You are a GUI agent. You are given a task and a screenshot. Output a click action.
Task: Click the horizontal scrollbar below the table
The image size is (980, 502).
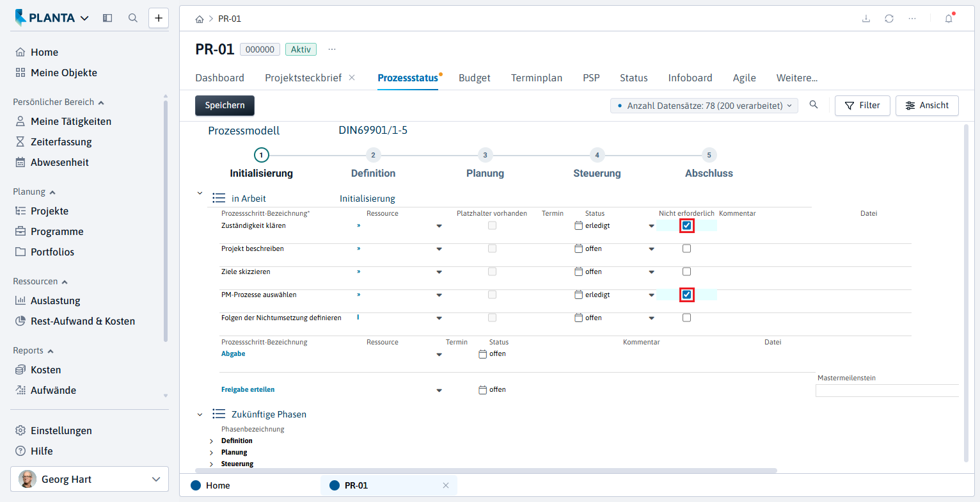coord(486,470)
